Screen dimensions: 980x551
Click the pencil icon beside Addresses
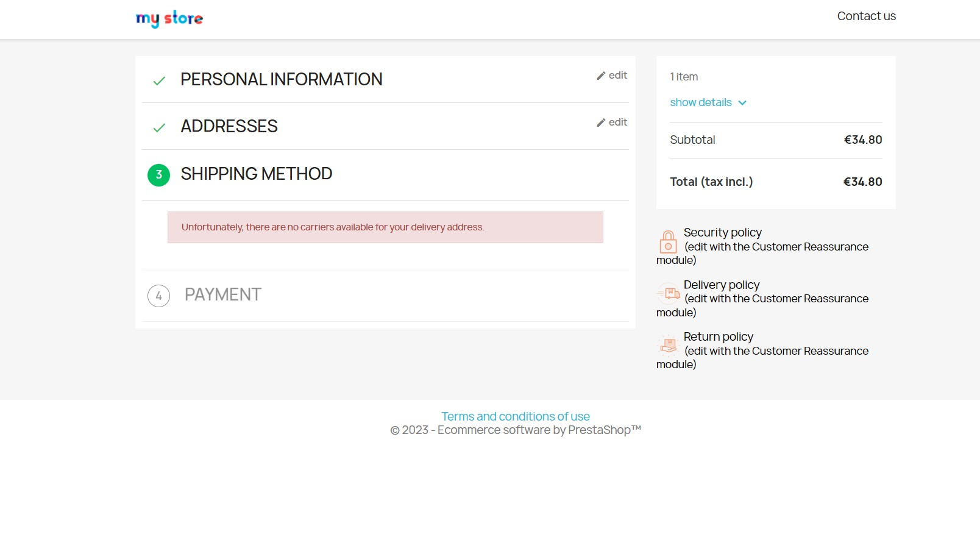pos(600,123)
